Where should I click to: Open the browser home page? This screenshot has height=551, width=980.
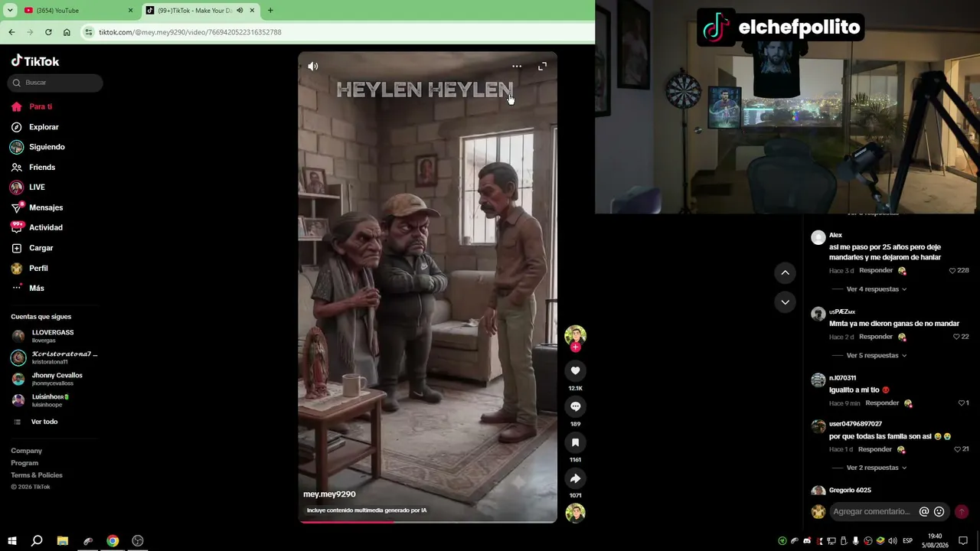(x=67, y=32)
